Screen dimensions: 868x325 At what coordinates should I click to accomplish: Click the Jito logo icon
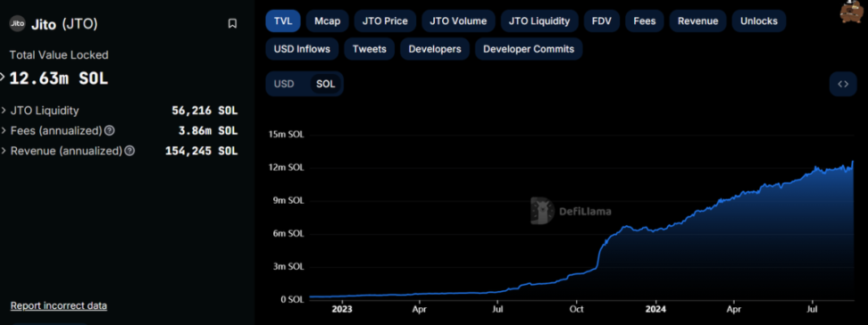[x=17, y=24]
